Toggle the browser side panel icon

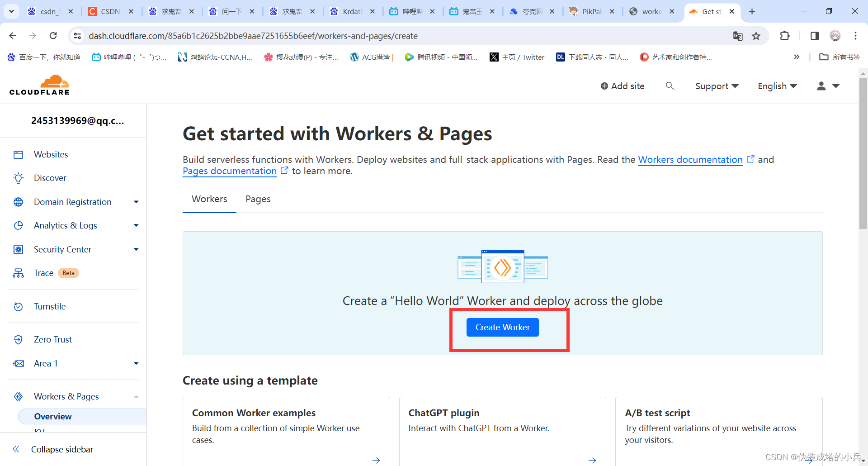815,36
